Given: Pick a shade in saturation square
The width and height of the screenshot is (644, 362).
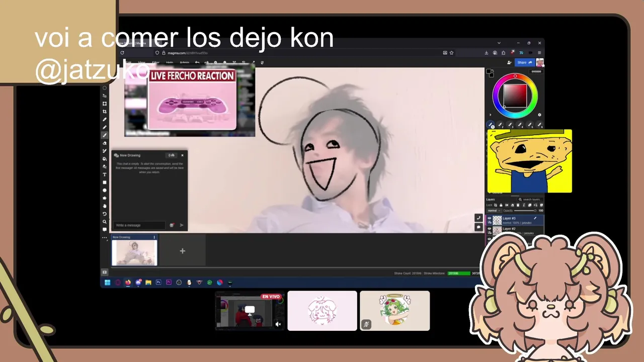Looking at the screenshot, I should 515,96.
